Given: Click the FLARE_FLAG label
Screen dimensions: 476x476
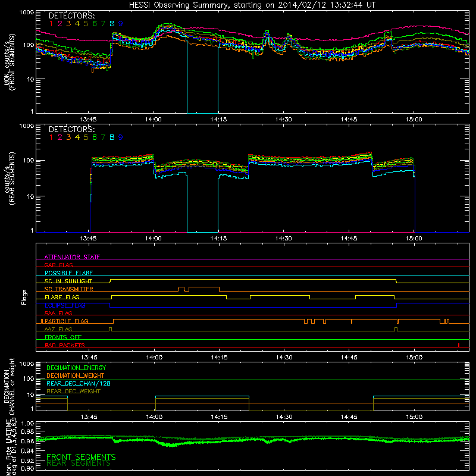Looking at the screenshot, I should coord(62,297).
